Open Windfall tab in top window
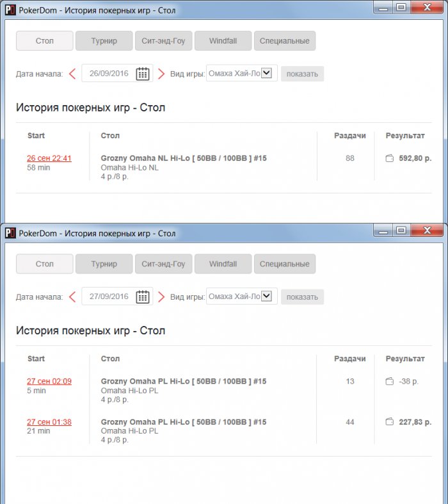Screen dimensions: 448x504 point(223,41)
